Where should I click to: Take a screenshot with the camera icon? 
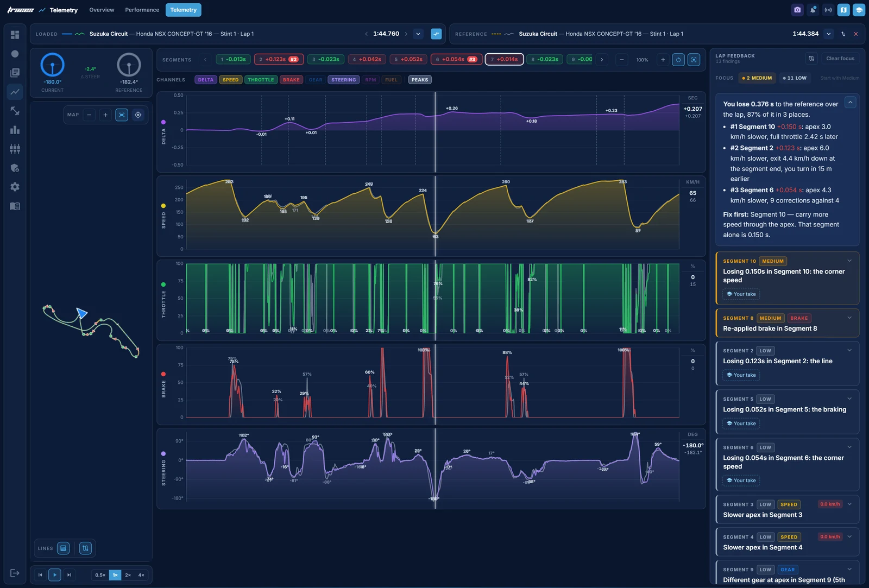coord(797,10)
